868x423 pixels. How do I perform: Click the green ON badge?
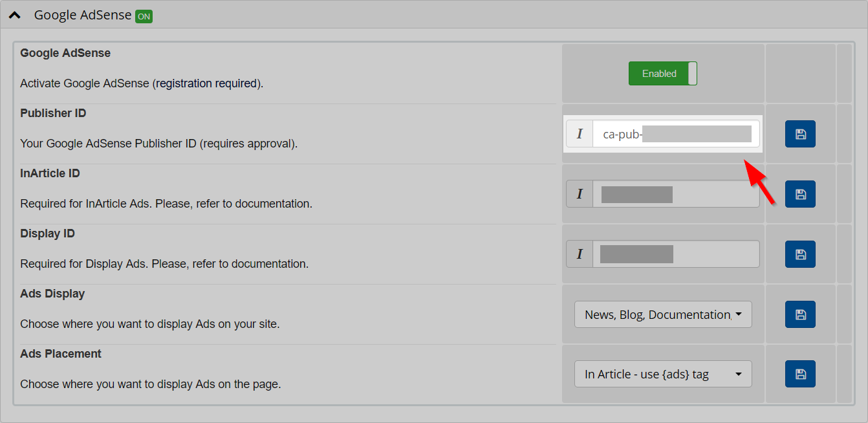(144, 16)
